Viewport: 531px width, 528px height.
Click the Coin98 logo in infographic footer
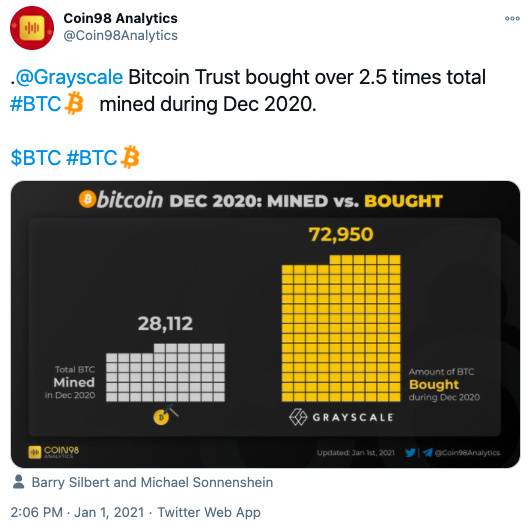pos(54,452)
